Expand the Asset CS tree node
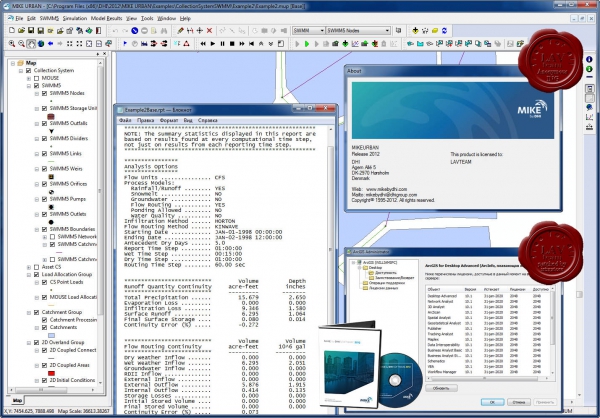600x418 pixels. click(x=29, y=267)
